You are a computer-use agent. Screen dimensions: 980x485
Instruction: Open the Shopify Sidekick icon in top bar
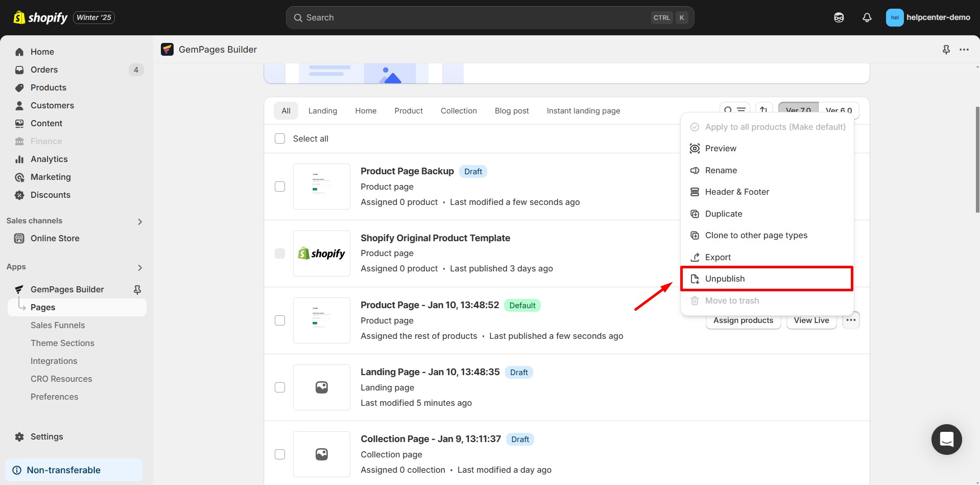[839, 17]
